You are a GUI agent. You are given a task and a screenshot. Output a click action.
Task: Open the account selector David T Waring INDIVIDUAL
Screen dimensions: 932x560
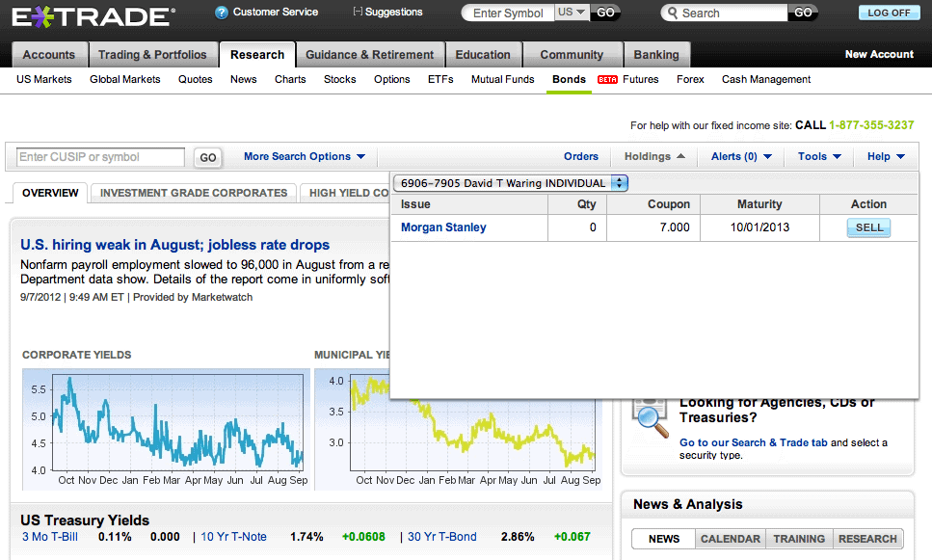pyautogui.click(x=511, y=183)
